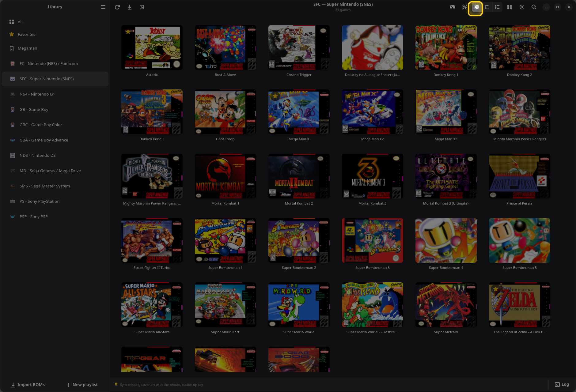Select the Donkey Kong 2 cover
This screenshot has width=576, height=392.
click(520, 47)
